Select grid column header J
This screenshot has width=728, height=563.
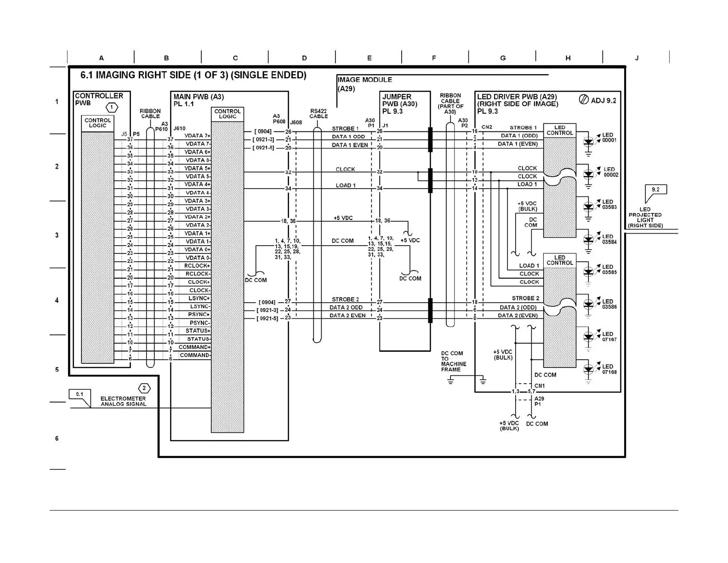637,58
